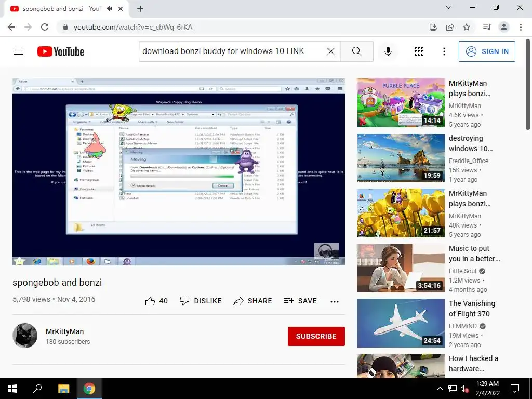Open the How I hacked a hardware video
Image resolution: width=532 pixels, height=399 pixels.
coord(401,366)
